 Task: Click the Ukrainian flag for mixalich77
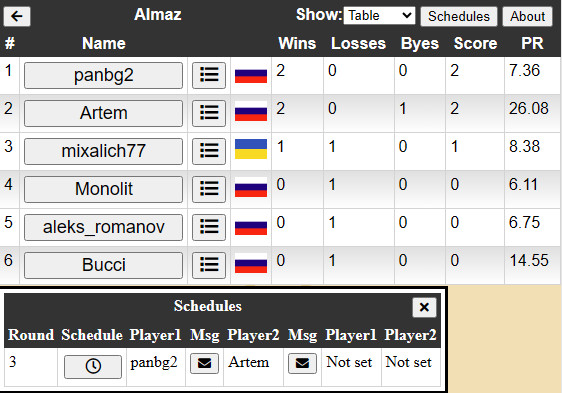pyautogui.click(x=251, y=149)
